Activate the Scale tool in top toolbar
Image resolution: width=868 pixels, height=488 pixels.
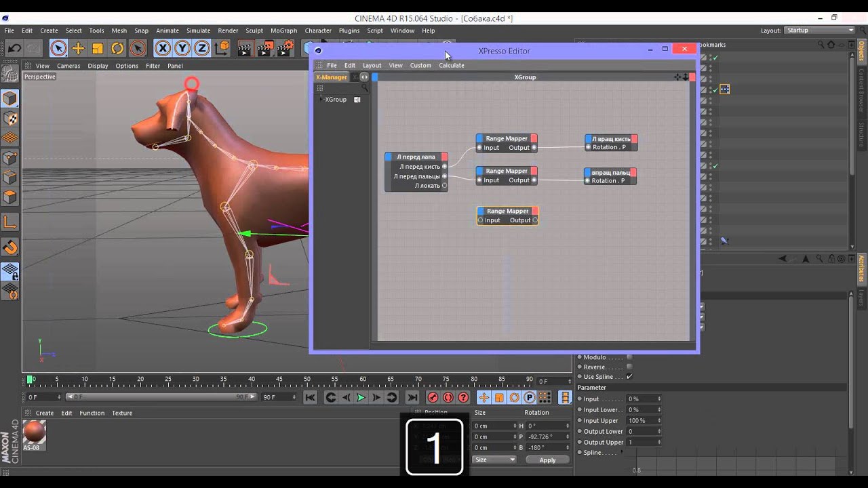click(98, 48)
